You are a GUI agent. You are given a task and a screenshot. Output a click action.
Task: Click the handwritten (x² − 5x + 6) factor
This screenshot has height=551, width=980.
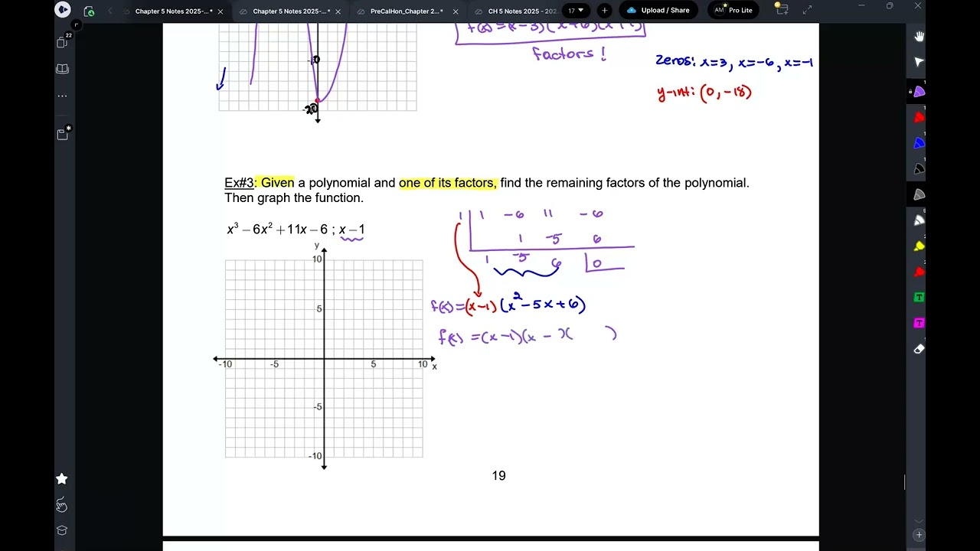[543, 304]
